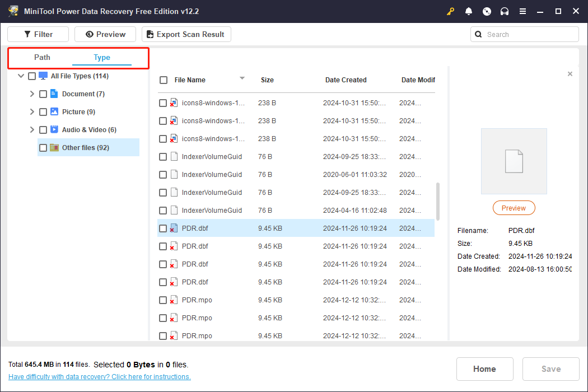Sort by Size column header
588x392 pixels.
click(267, 80)
